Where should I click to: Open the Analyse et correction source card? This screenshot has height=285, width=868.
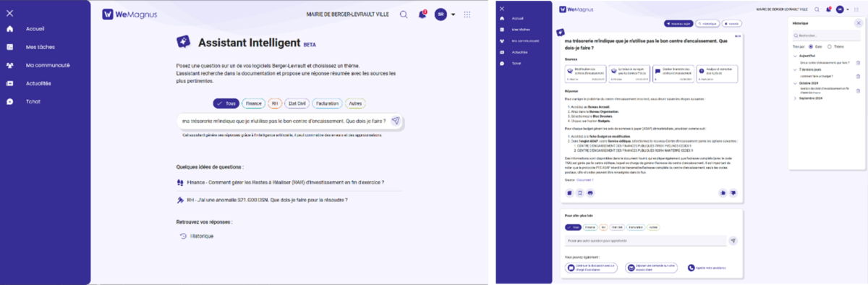pyautogui.click(x=717, y=74)
